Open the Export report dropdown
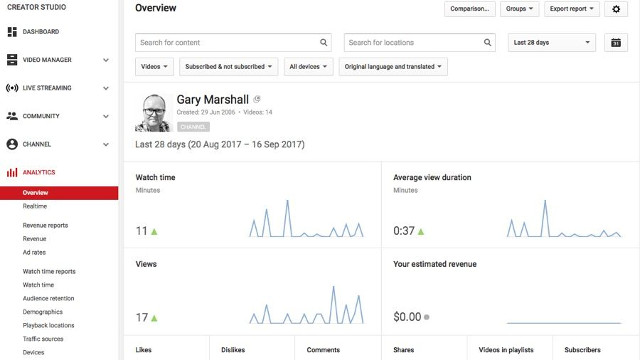Image resolution: width=640 pixels, height=360 pixels. click(571, 9)
